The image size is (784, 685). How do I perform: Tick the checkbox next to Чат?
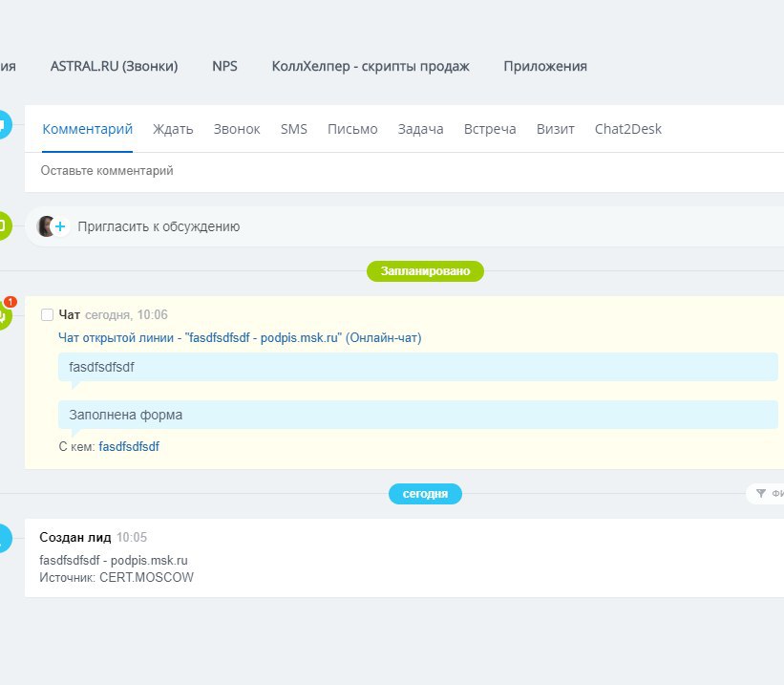point(47,314)
